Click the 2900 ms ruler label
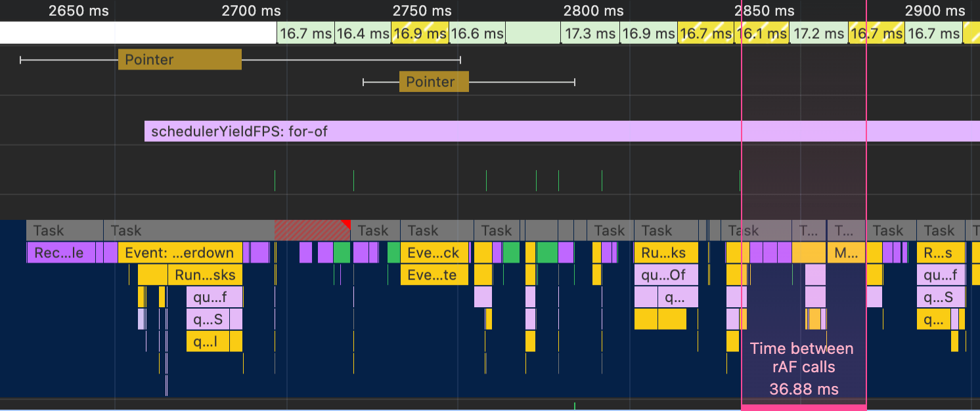The width and height of the screenshot is (980, 411). click(x=935, y=11)
